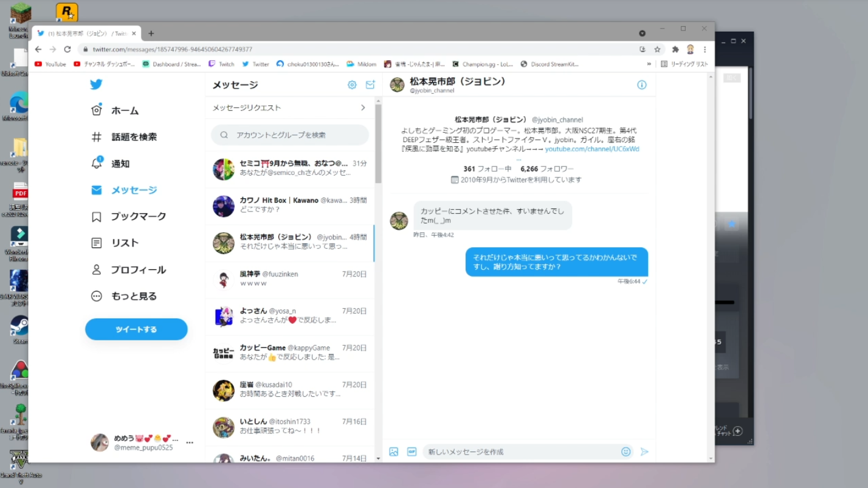Viewport: 868px width, 488px height.
Task: Open the youtube.com channel link
Action: coord(592,149)
